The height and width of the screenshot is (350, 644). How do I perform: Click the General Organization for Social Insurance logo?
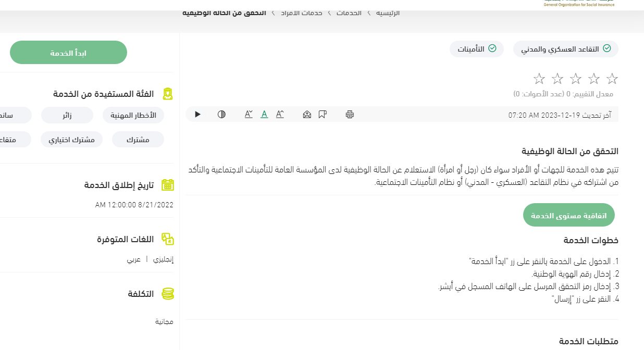click(579, 4)
